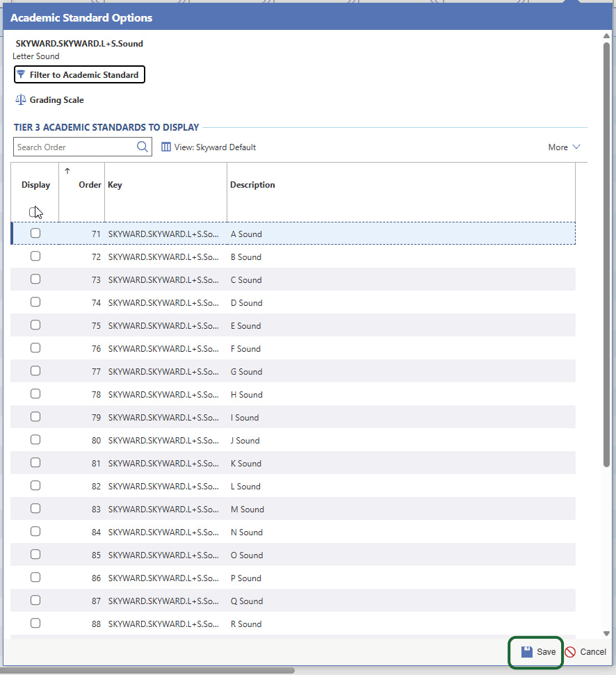Click the funnel icon in Filter to Academic Standard
Screen dimensions: 616x675
21,74
